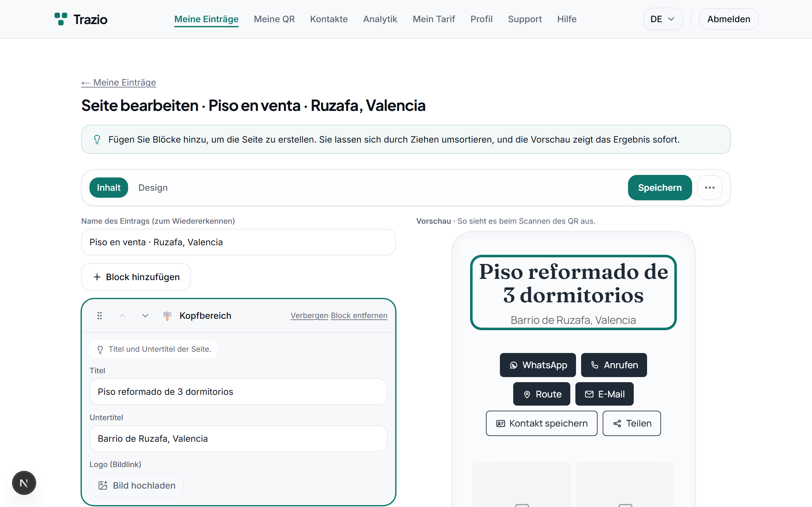Click into the Untertitel input field
812x507 pixels.
click(x=238, y=438)
